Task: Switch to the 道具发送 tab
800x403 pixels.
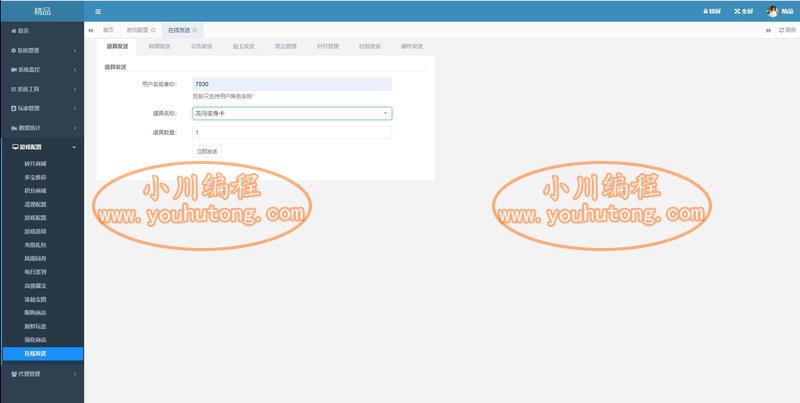Action: click(117, 46)
